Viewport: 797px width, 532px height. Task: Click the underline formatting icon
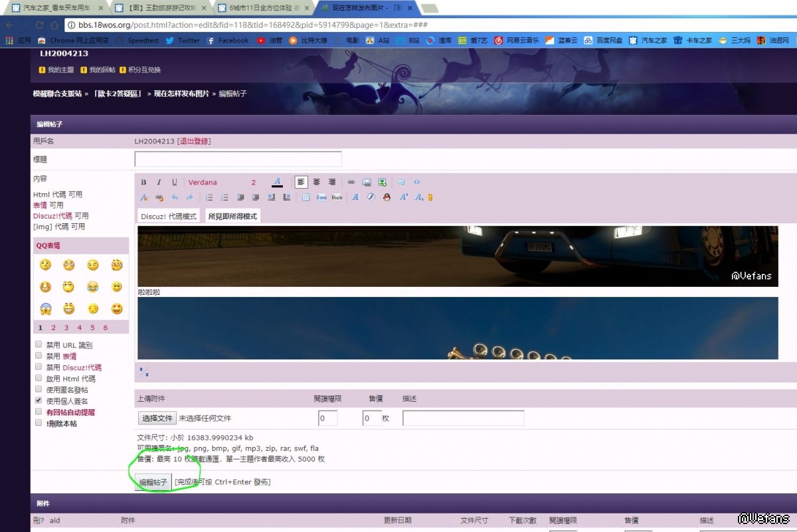pos(175,183)
